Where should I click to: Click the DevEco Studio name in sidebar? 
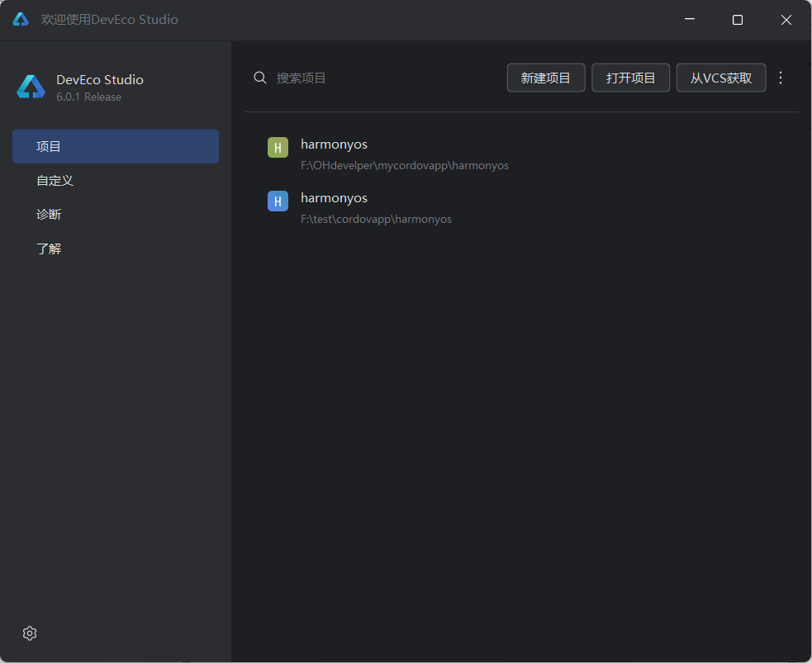pos(100,80)
